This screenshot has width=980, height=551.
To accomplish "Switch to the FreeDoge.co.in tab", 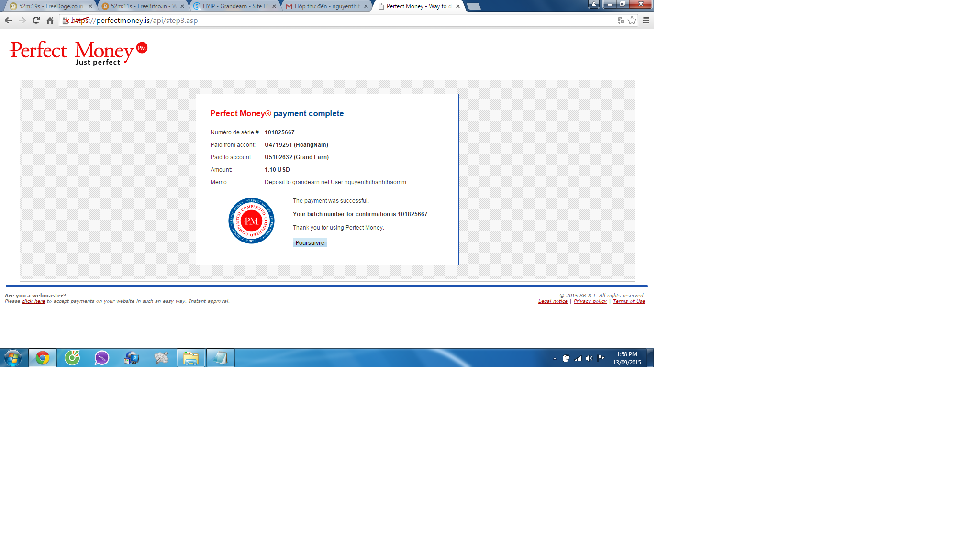I will pos(48,6).
